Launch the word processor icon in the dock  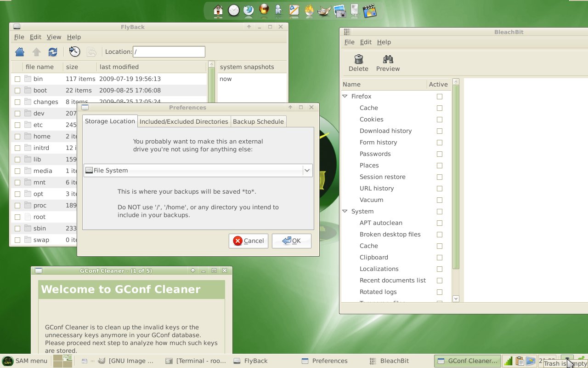[x=294, y=10]
